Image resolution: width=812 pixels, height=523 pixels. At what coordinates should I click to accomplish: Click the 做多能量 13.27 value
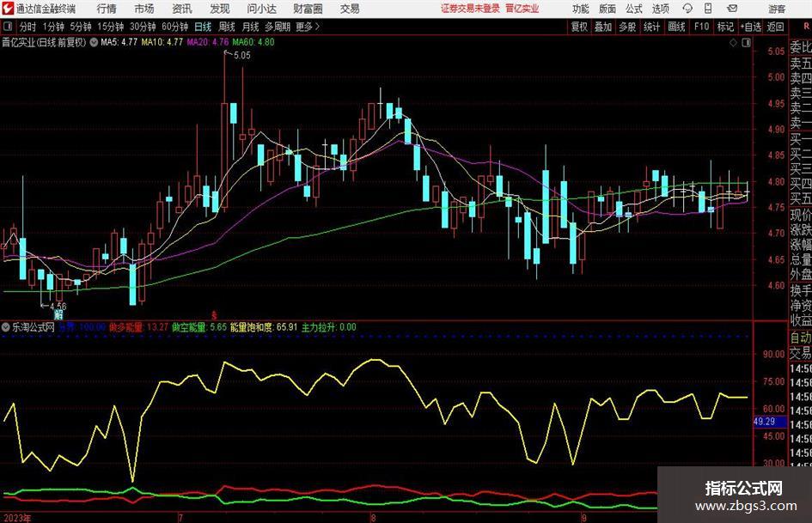[x=138, y=327]
